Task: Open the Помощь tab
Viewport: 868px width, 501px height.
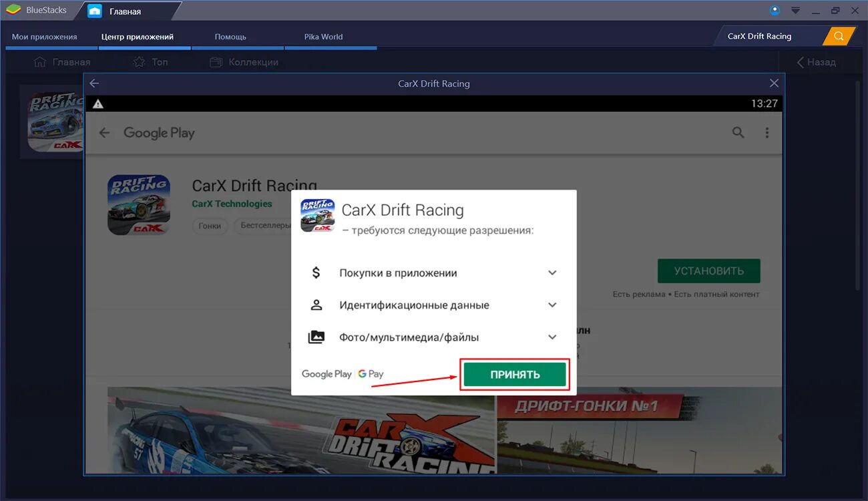Action: pyautogui.click(x=230, y=37)
